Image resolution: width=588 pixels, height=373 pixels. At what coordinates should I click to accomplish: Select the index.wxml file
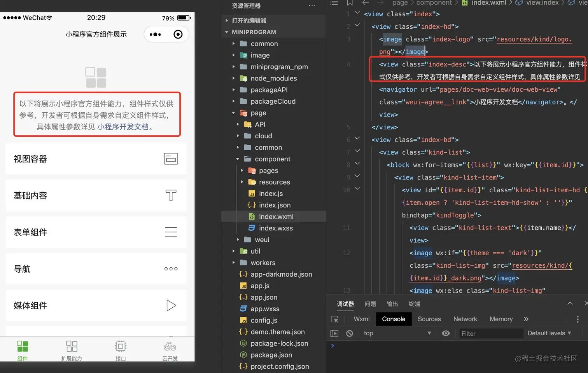(274, 216)
